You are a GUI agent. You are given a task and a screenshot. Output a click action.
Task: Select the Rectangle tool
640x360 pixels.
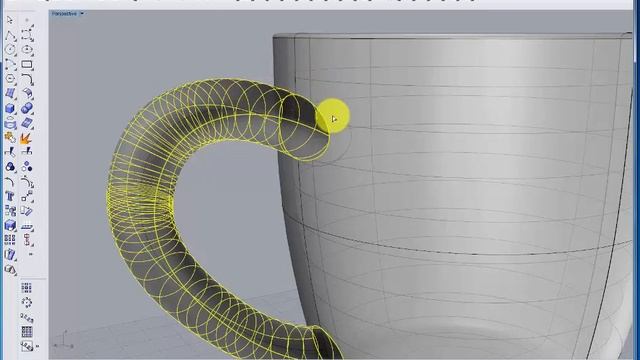click(x=27, y=64)
